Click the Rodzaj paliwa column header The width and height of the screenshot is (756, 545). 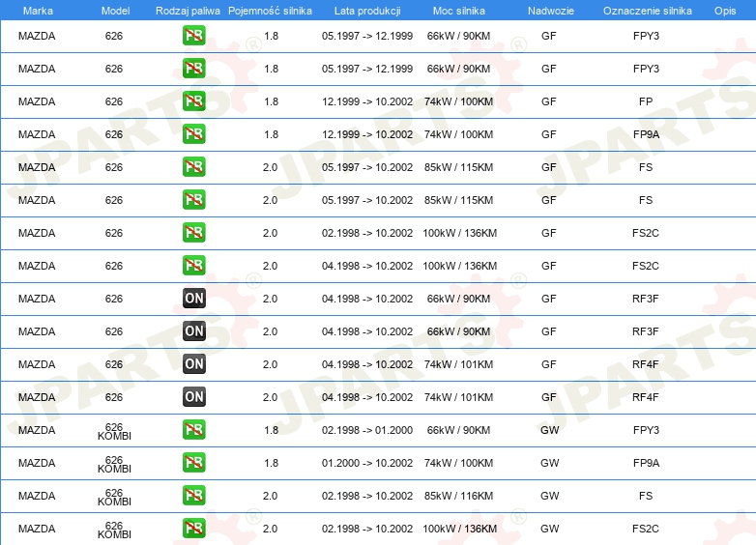tap(188, 11)
